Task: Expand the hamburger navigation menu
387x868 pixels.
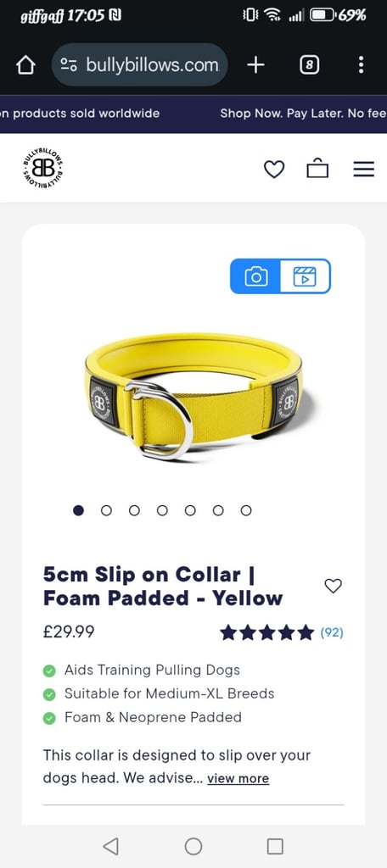Action: (x=364, y=169)
